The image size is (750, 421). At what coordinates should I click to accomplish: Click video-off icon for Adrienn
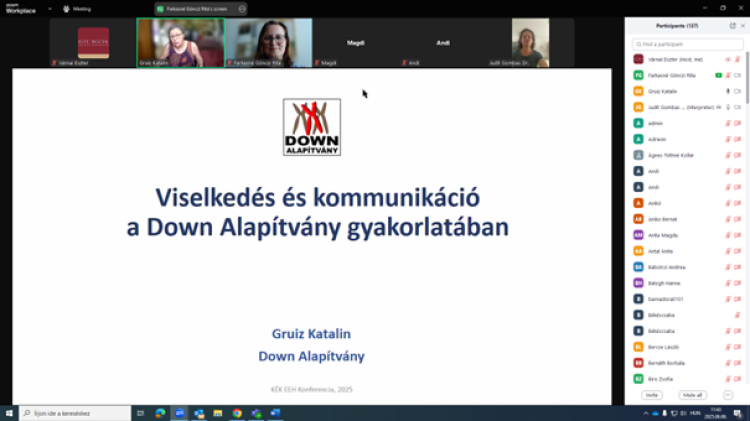point(737,139)
